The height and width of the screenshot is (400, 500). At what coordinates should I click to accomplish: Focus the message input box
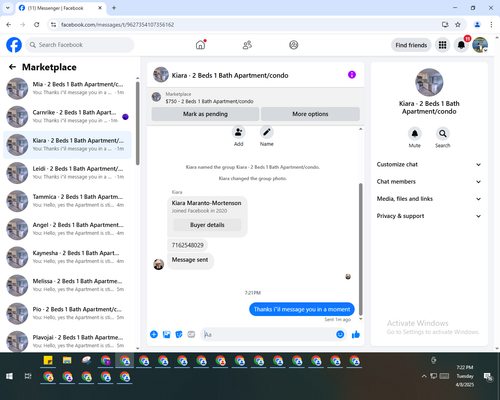coord(268,334)
